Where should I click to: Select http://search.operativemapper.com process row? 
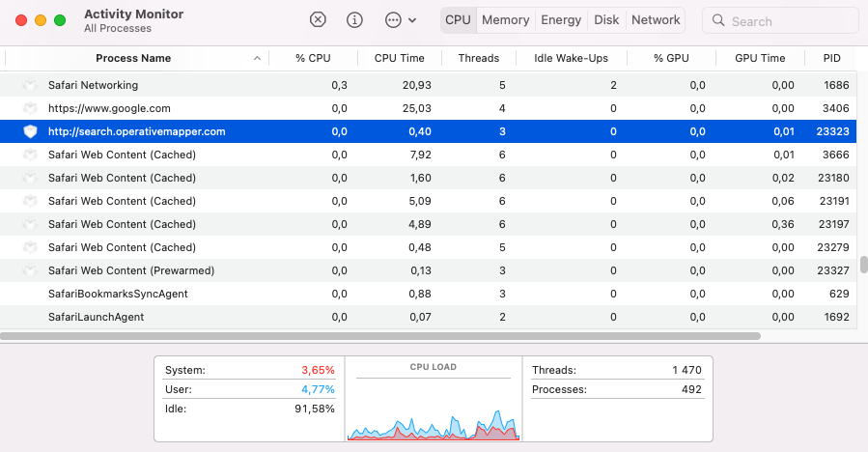coord(429,131)
